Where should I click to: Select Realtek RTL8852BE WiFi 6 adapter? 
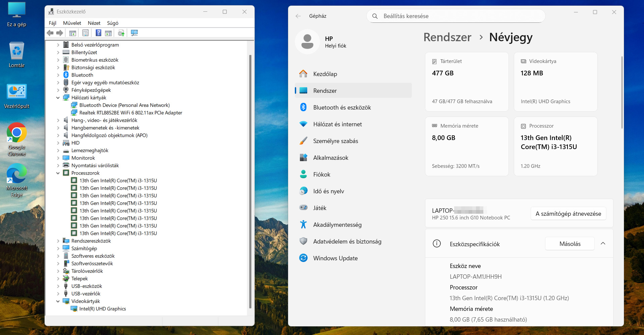[x=131, y=113]
